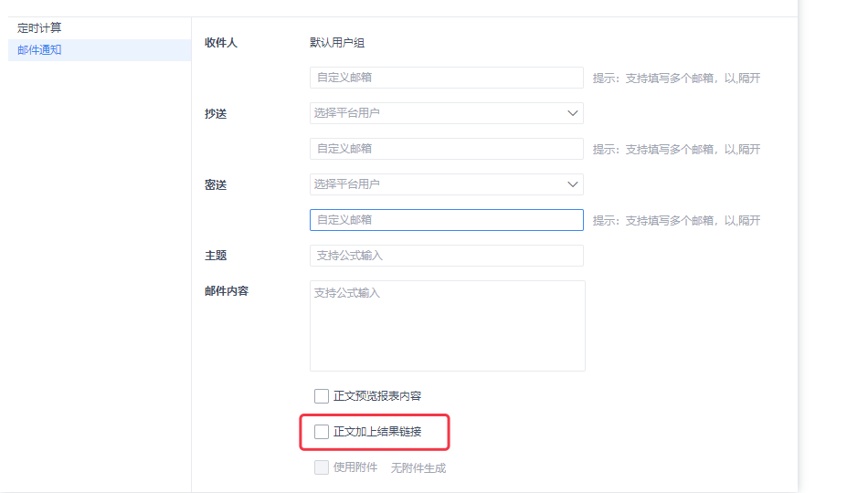Select 邮件通知 in the sidebar
This screenshot has height=493, width=868.
39,50
